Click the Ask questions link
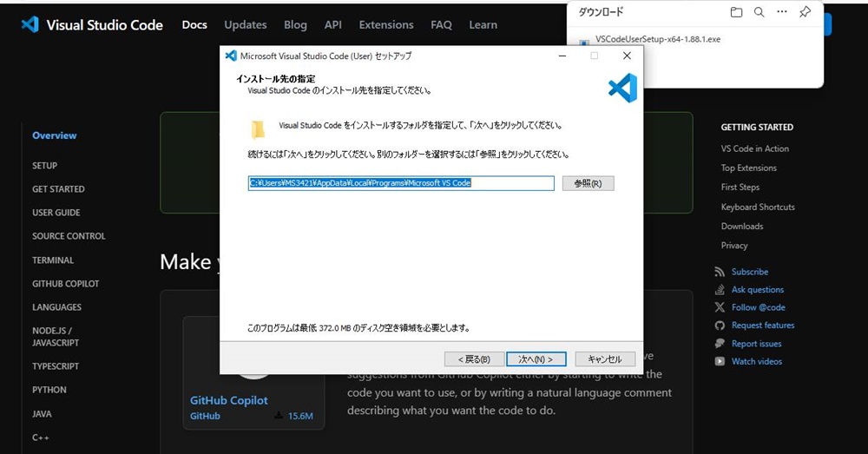This screenshot has height=454, width=868. (757, 290)
